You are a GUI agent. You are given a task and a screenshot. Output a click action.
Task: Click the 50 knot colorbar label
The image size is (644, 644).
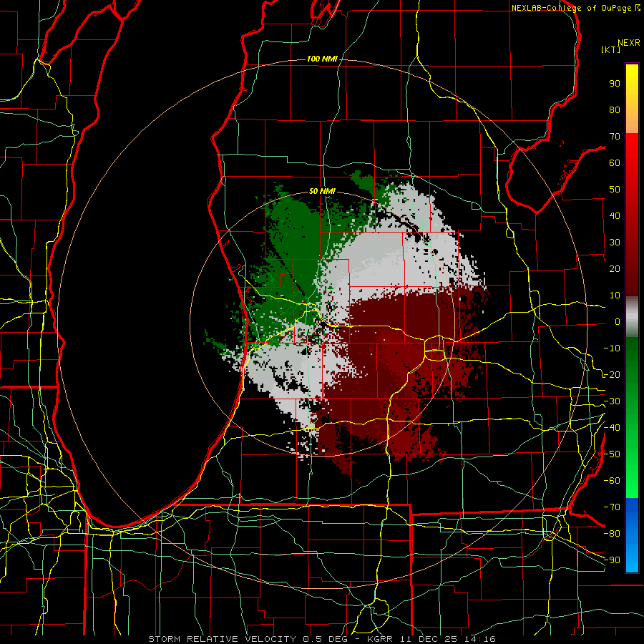coord(615,190)
